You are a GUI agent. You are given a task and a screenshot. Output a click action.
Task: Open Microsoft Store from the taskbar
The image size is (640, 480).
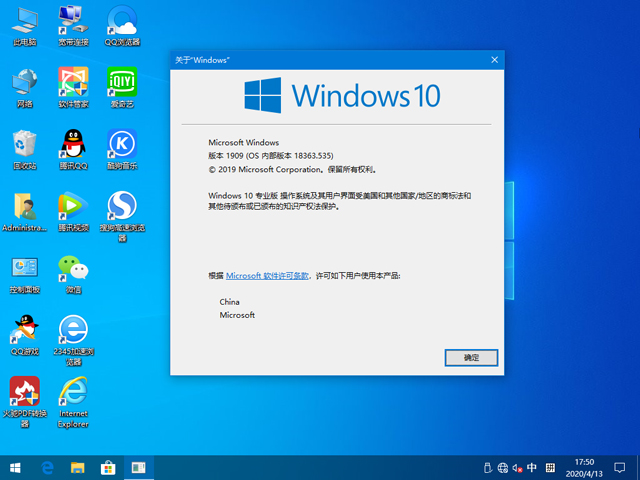pyautogui.click(x=108, y=468)
